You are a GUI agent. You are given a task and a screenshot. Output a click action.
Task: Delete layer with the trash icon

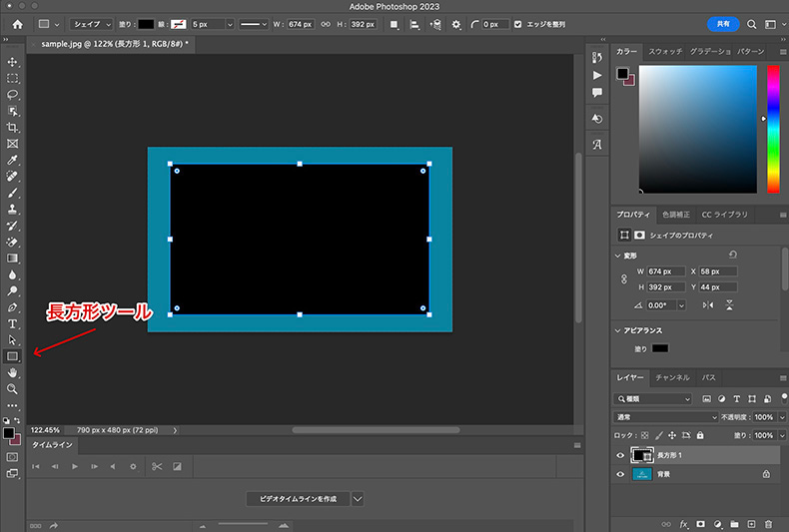768,524
